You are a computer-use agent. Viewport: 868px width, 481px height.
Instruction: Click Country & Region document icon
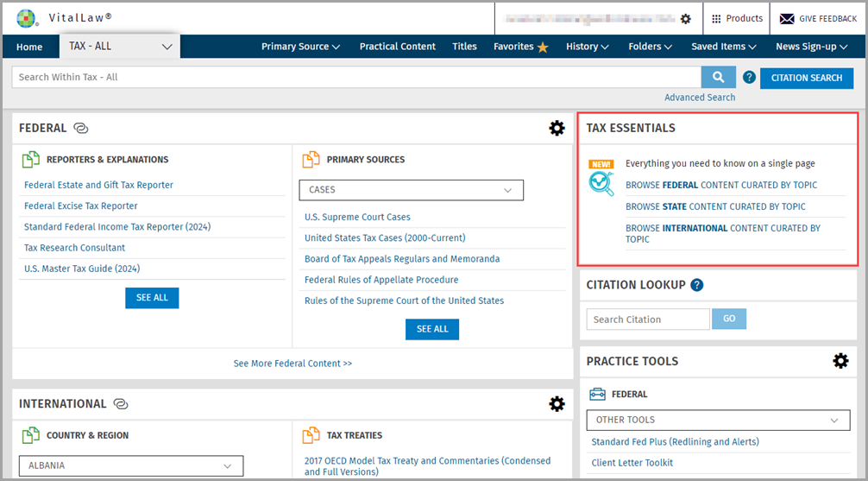point(31,435)
